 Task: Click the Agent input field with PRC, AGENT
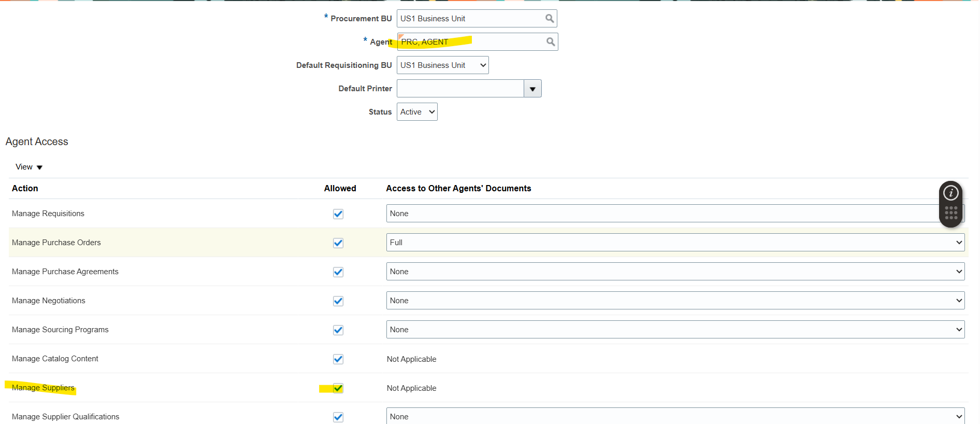point(469,42)
